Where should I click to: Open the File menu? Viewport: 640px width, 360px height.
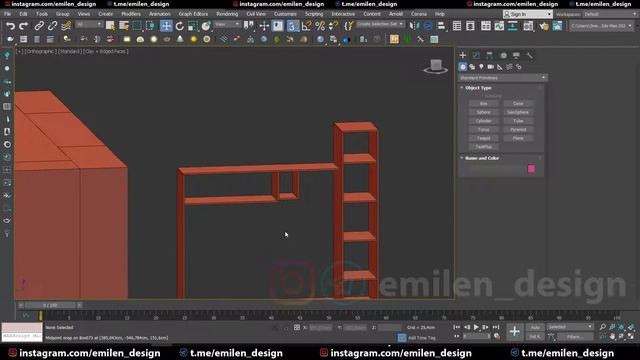(x=7, y=14)
